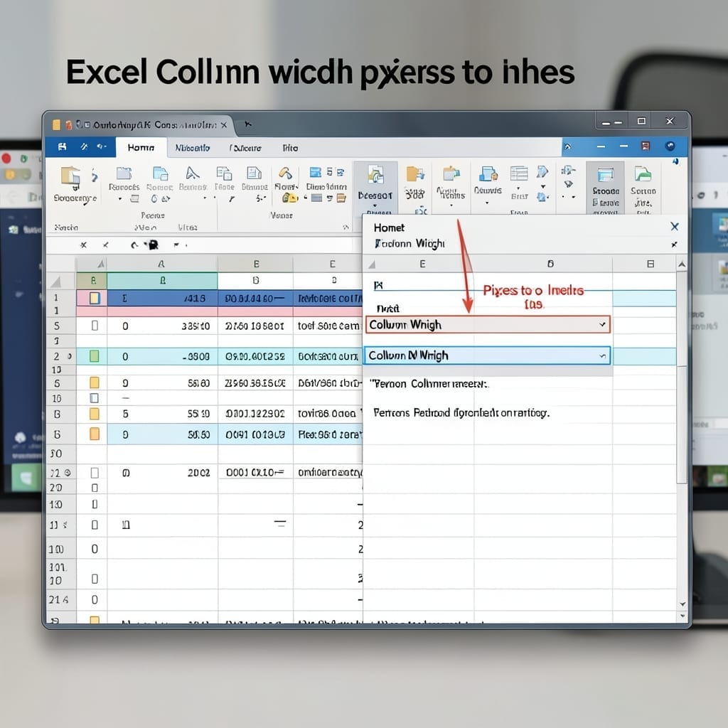
Task: Click the 'Rsnocés' ribbon icon
Action: click(124, 173)
